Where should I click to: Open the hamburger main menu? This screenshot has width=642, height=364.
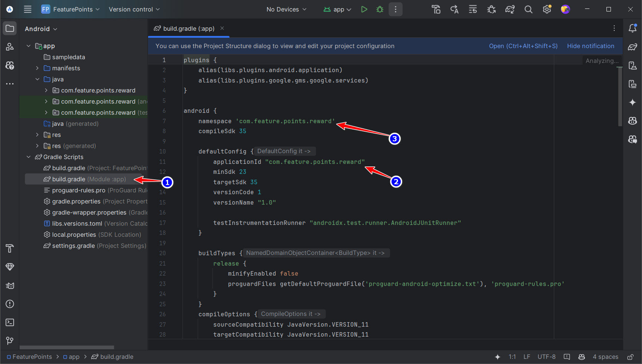click(x=28, y=9)
